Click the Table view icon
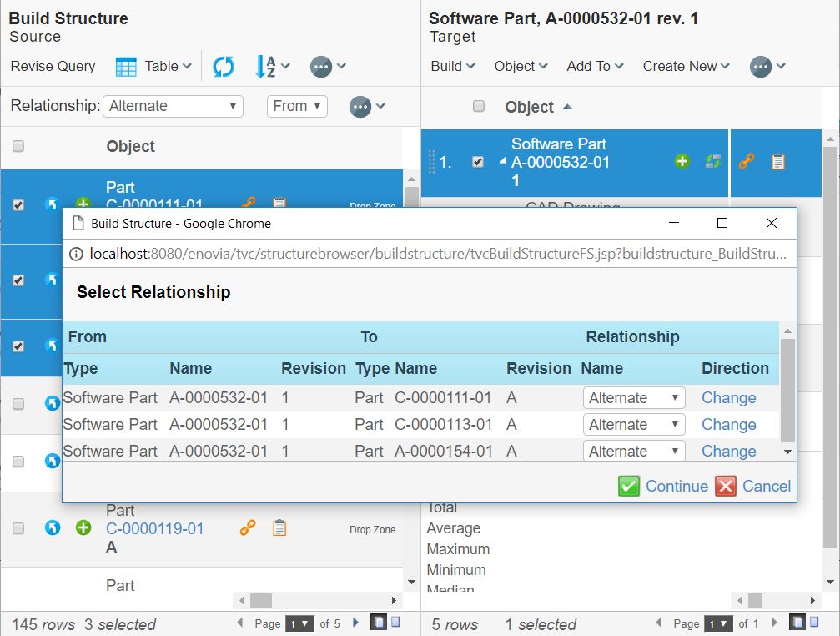The image size is (840, 636). (x=126, y=67)
